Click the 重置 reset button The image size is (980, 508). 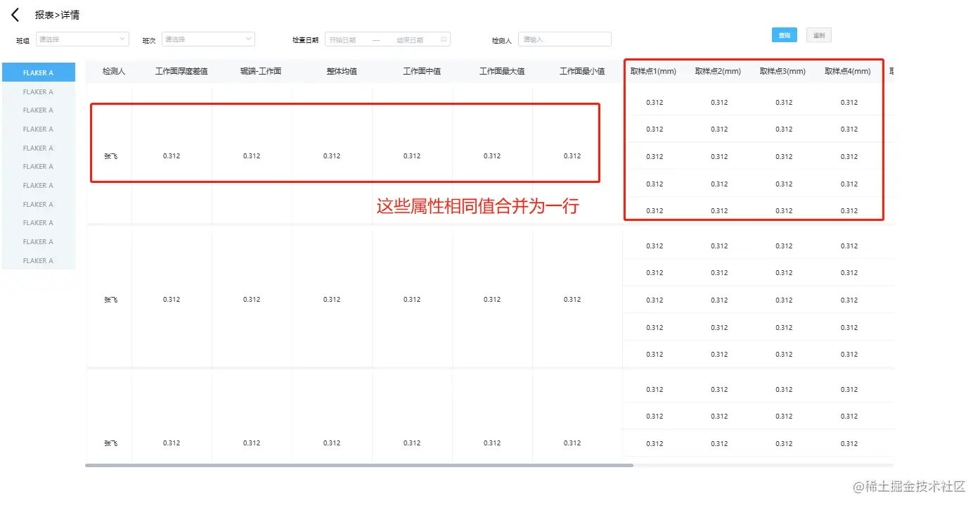pyautogui.click(x=818, y=35)
